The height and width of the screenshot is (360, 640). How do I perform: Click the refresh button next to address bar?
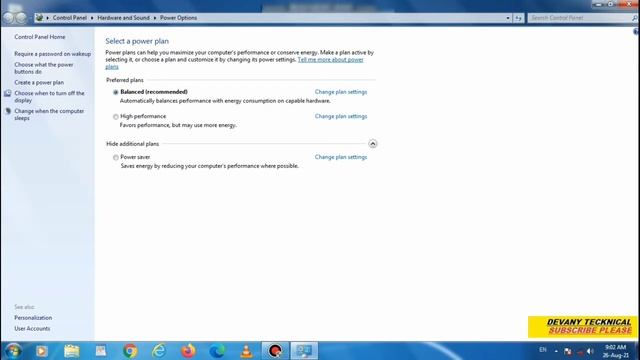(518, 18)
